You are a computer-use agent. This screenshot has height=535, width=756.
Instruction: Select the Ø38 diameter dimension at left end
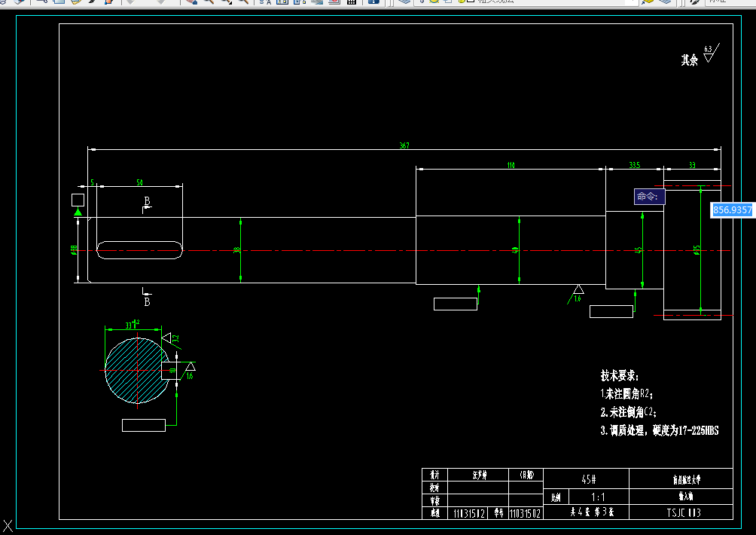click(x=74, y=249)
